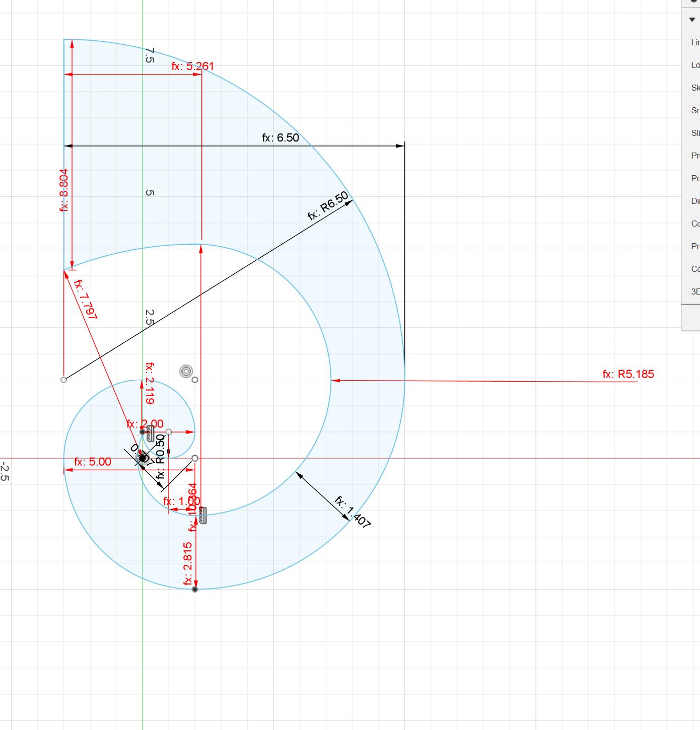The width and height of the screenshot is (700, 730).
Task: Select the fx: R6.50 radius dimension label
Action: click(x=328, y=206)
